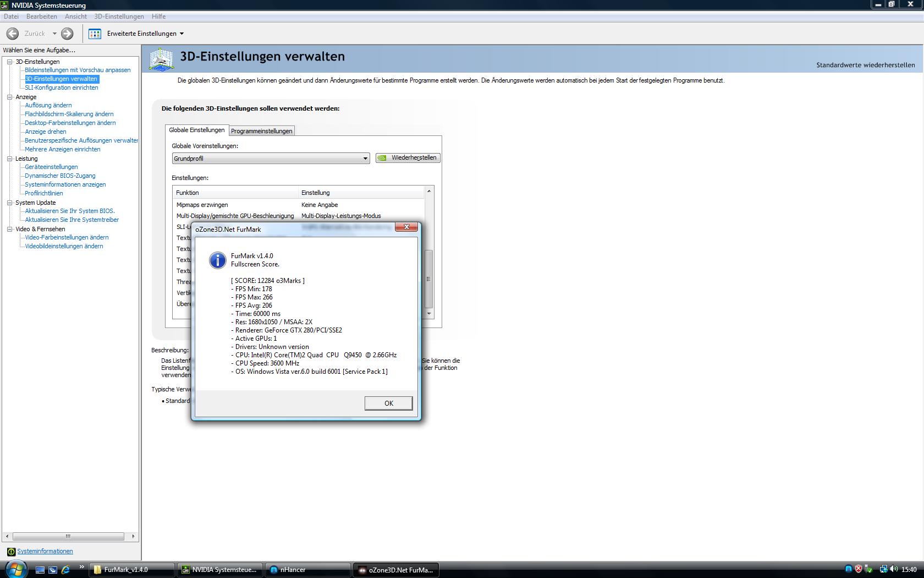Screen dimensions: 924x578
Task: Open Benutzerspezifische Auflösungen verwalten
Action: tap(81, 140)
